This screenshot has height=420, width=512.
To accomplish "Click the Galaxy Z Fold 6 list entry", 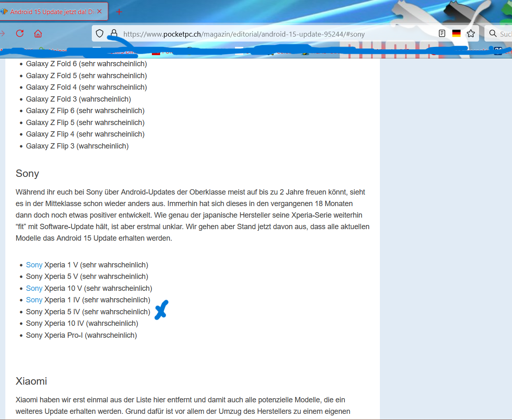I will pyautogui.click(x=86, y=64).
